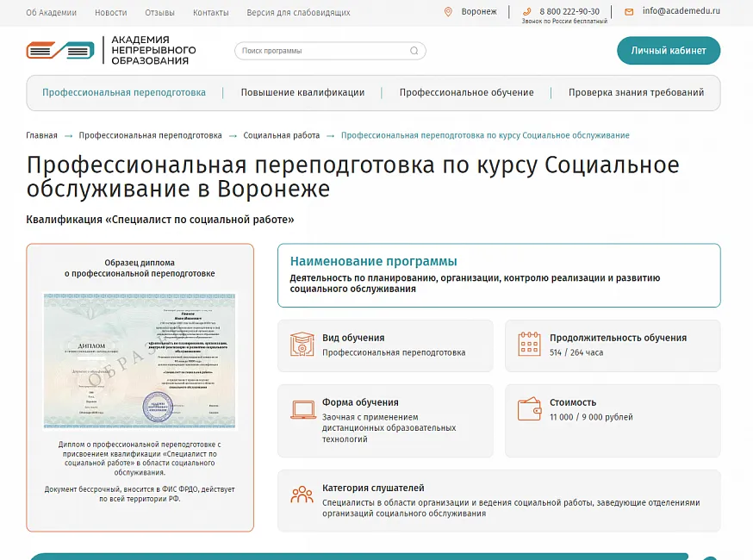Click the Категория слушателей card title
This screenshot has height=560, width=753.
point(373,488)
